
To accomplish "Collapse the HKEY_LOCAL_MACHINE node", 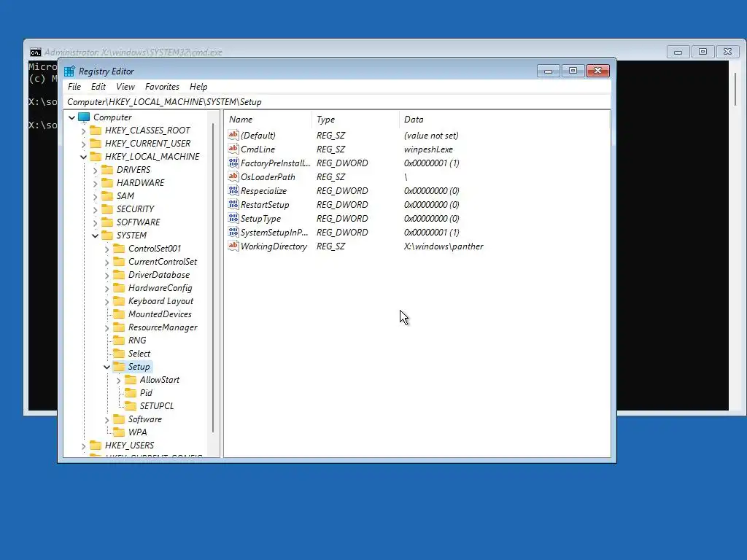I will click(84, 157).
